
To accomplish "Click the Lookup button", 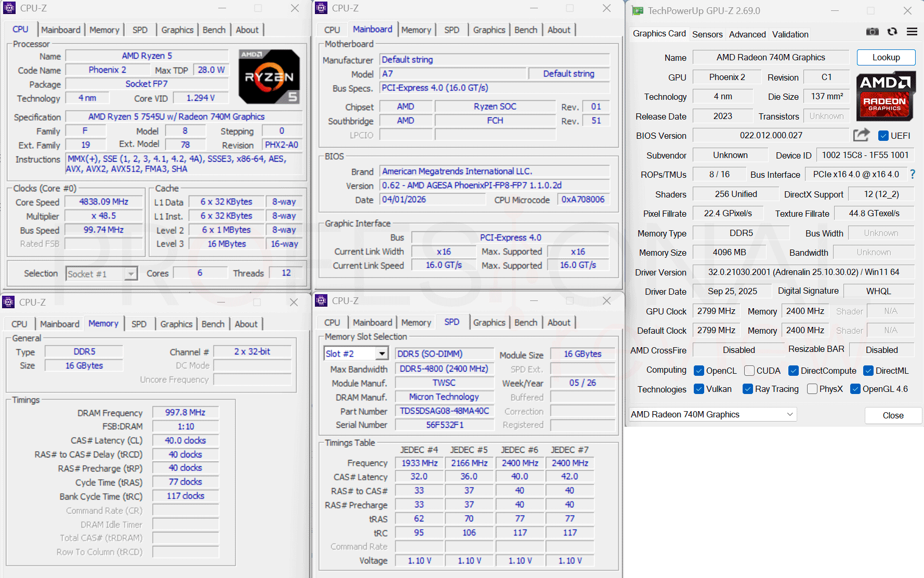I will point(886,57).
